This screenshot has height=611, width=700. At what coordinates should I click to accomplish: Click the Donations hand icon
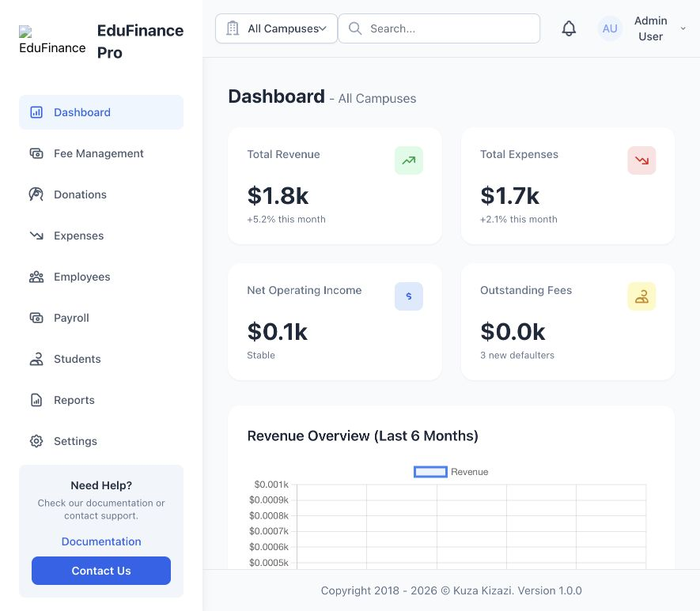[36, 194]
